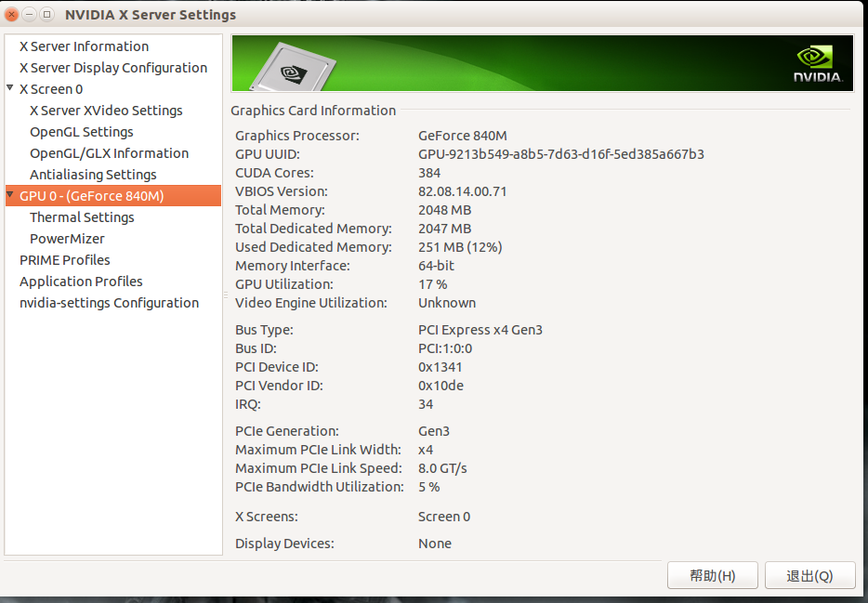The image size is (868, 603).
Task: Select PowerMizer in sidebar
Action: [x=67, y=239]
